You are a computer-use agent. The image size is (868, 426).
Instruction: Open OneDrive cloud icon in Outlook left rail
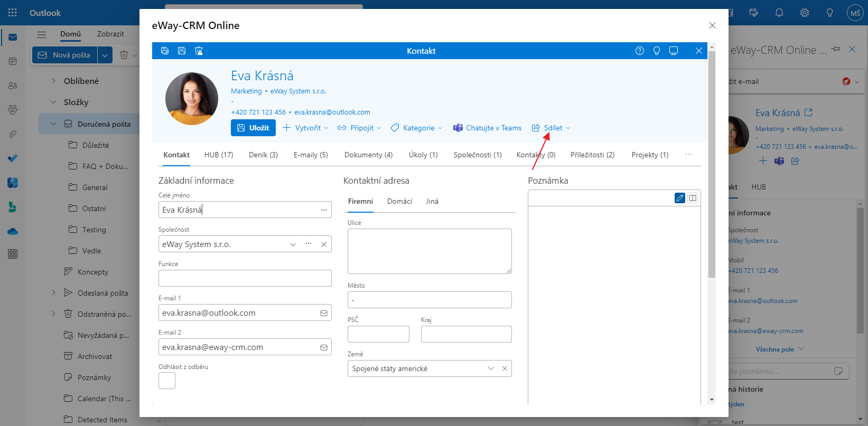tap(13, 231)
